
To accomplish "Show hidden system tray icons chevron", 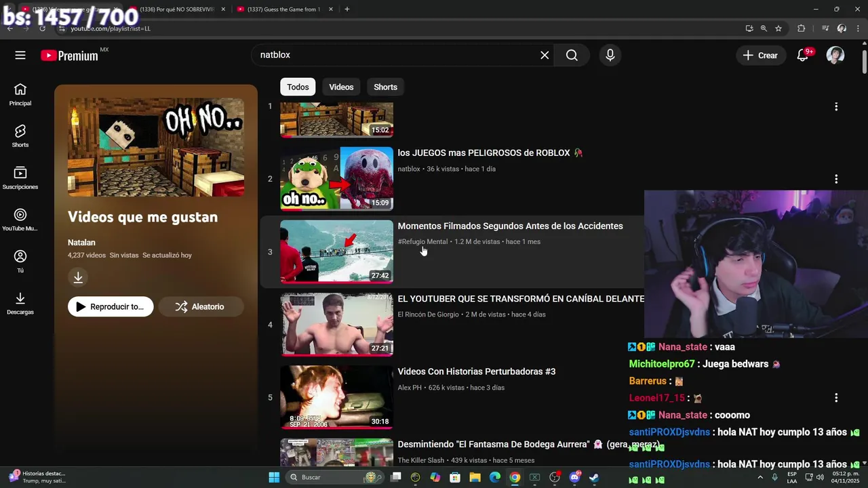I will tap(760, 477).
